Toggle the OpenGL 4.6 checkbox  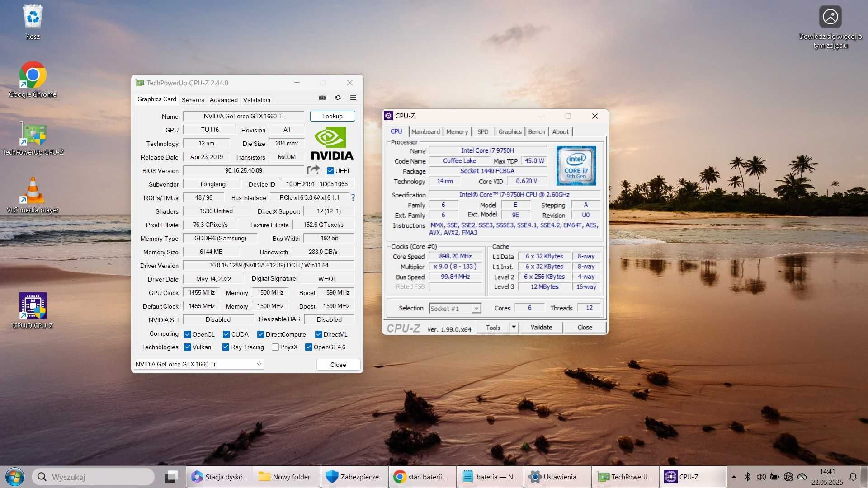pyautogui.click(x=309, y=347)
